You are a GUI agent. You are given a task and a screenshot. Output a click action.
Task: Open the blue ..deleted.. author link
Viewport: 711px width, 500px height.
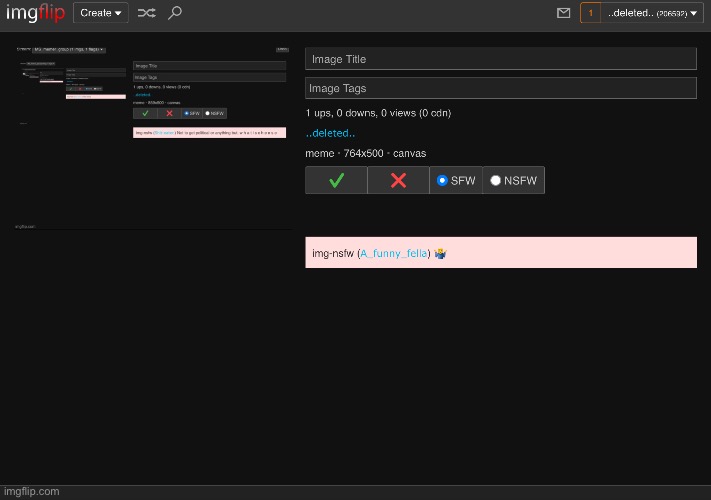[330, 133]
